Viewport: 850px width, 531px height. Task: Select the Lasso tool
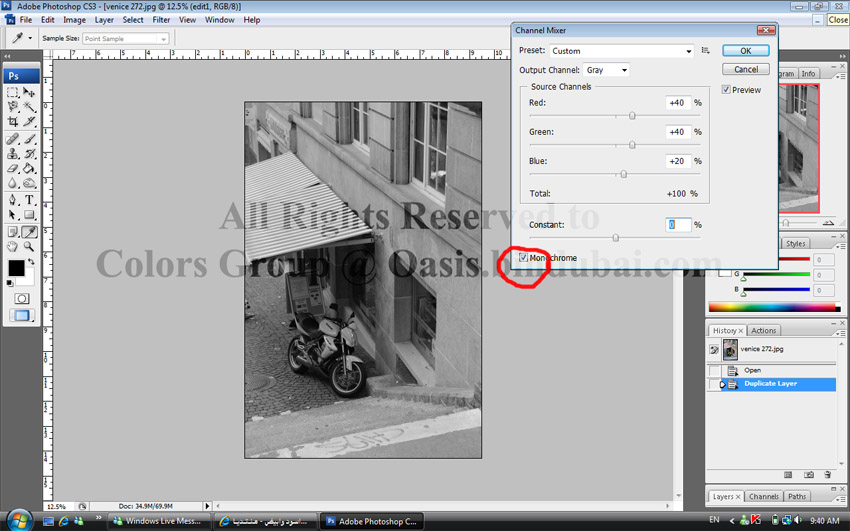point(13,107)
